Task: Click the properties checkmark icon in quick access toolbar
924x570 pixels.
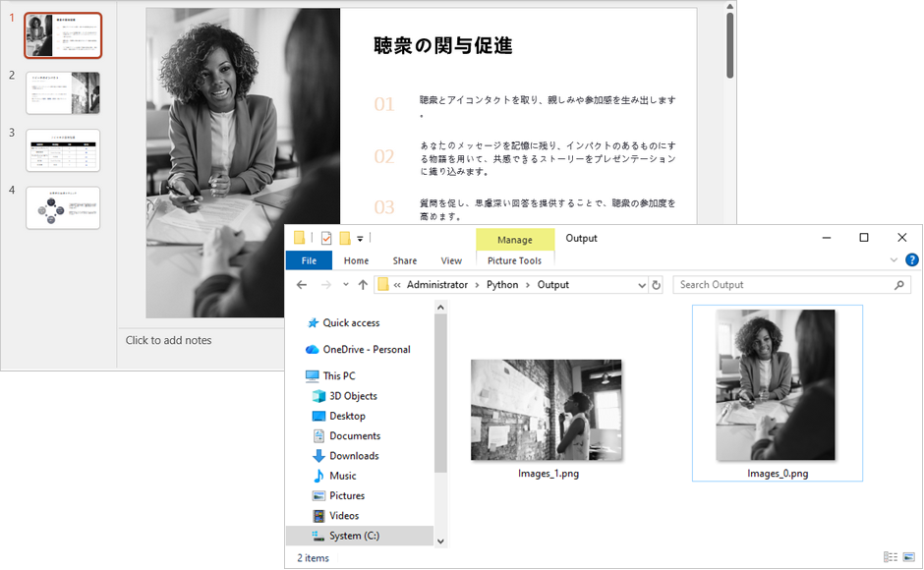Action: (x=326, y=238)
